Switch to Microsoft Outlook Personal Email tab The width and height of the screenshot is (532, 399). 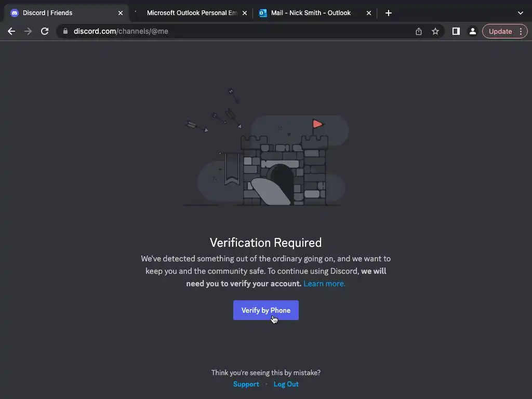click(192, 13)
